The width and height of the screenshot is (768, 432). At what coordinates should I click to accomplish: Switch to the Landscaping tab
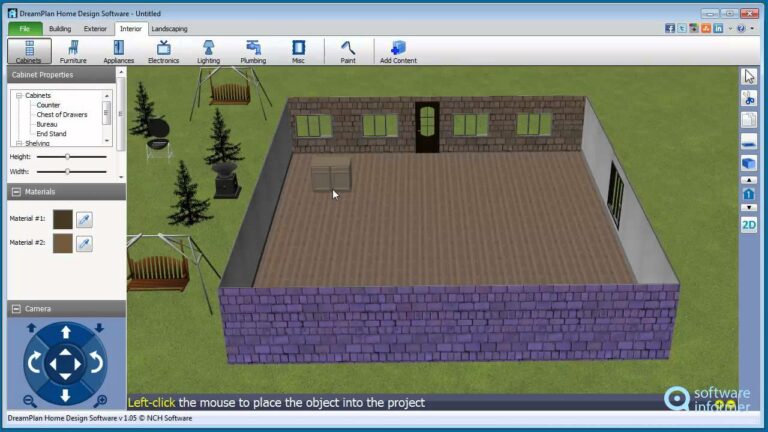coord(169,29)
